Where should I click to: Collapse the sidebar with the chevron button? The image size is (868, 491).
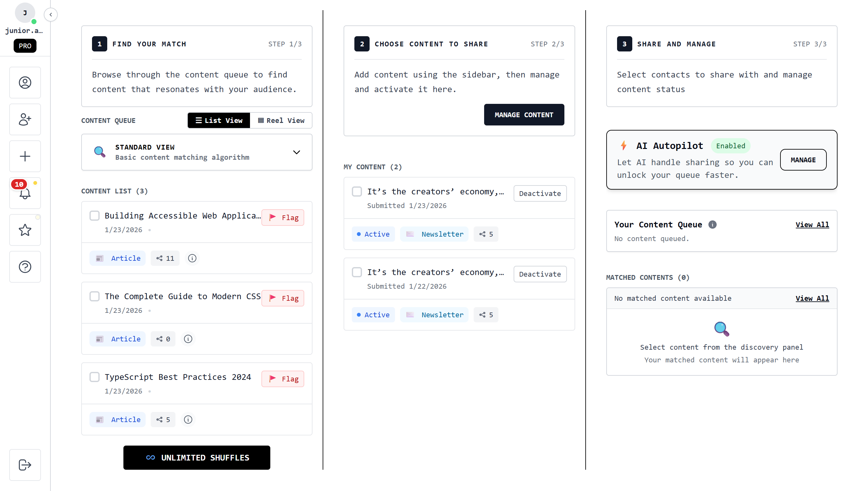click(x=50, y=15)
